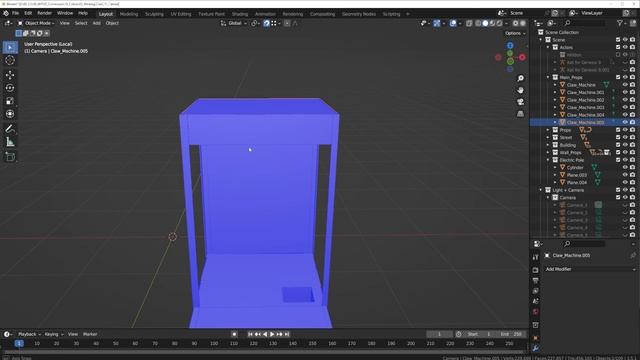Expand the Building collection
Image resolution: width=640 pixels, height=360 pixels.
pos(548,145)
